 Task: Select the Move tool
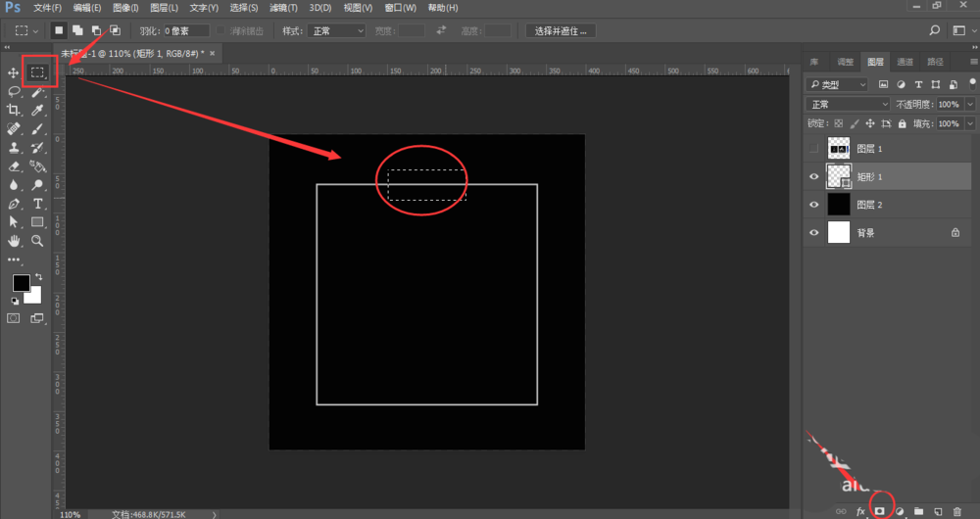(x=14, y=73)
